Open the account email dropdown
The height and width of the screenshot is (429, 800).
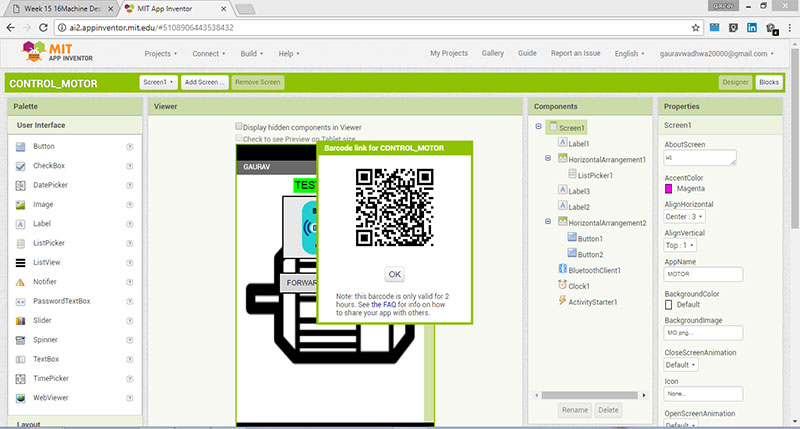tap(716, 54)
